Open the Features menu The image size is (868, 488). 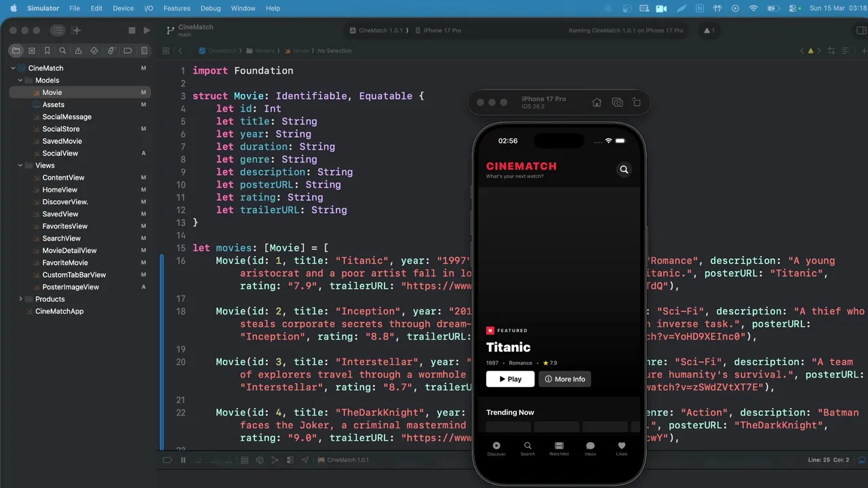click(177, 8)
